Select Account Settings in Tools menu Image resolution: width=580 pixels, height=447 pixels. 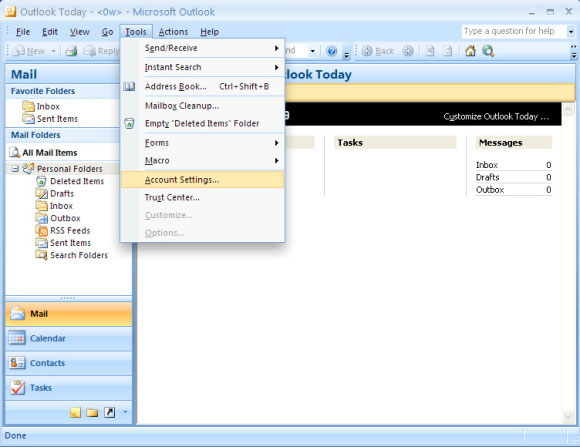(x=202, y=180)
